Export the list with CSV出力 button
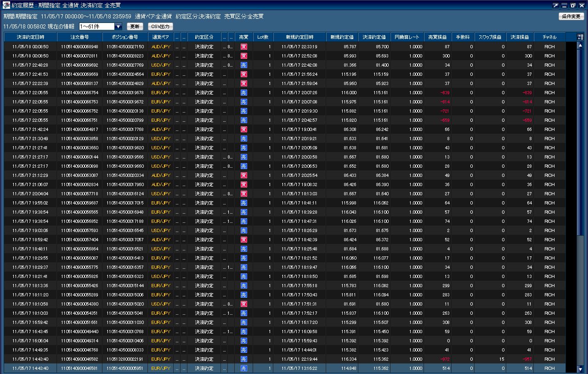 click(x=160, y=27)
